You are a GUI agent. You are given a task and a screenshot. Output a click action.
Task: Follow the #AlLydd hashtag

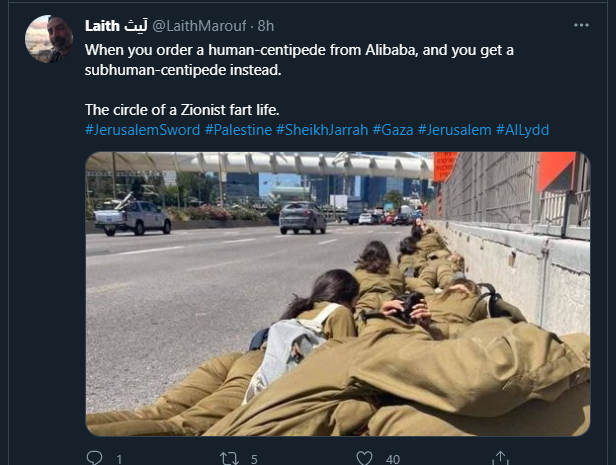pyautogui.click(x=522, y=130)
